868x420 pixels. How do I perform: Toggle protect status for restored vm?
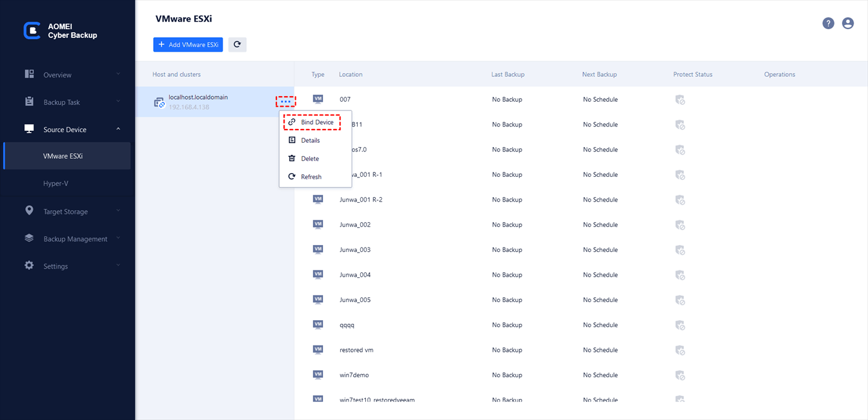[x=680, y=350]
